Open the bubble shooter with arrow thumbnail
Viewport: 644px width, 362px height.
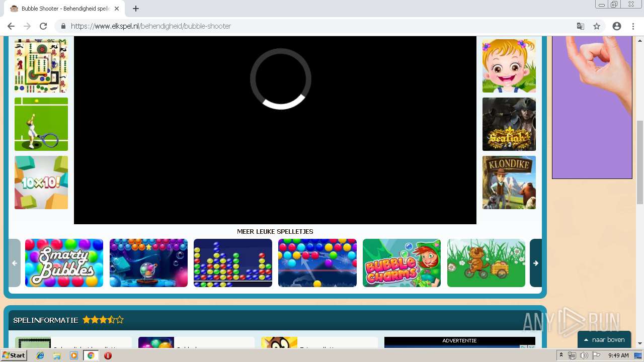317,263
